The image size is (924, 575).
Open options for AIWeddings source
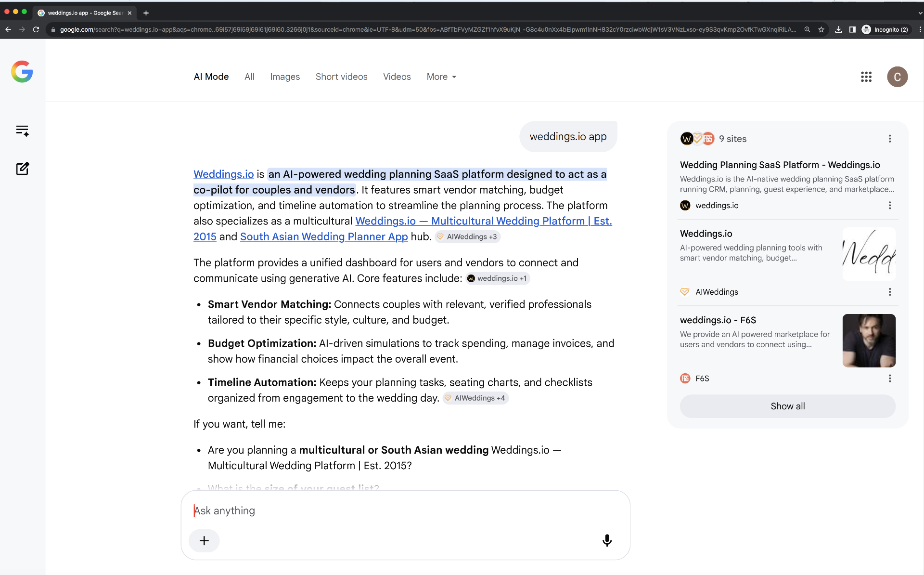pyautogui.click(x=890, y=292)
